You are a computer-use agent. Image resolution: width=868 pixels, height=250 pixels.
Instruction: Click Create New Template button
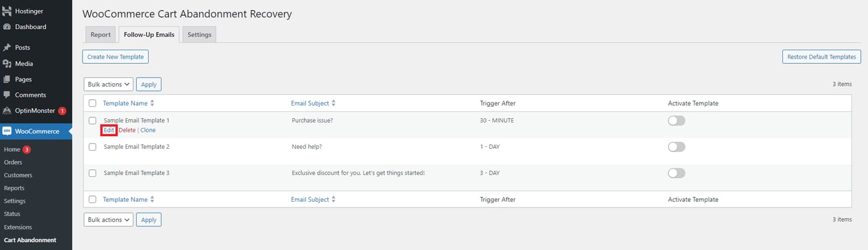[115, 57]
